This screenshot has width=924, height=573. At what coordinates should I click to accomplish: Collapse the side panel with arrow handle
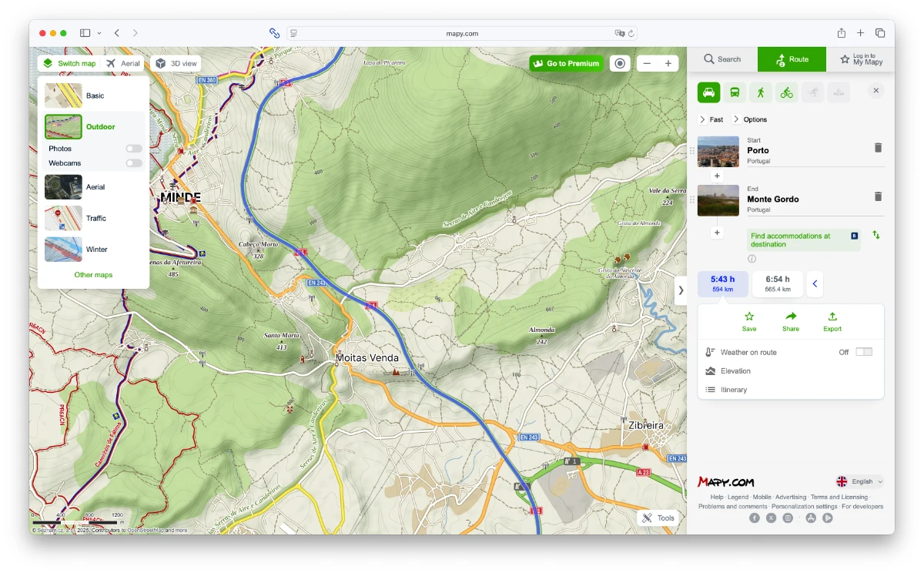coord(680,290)
